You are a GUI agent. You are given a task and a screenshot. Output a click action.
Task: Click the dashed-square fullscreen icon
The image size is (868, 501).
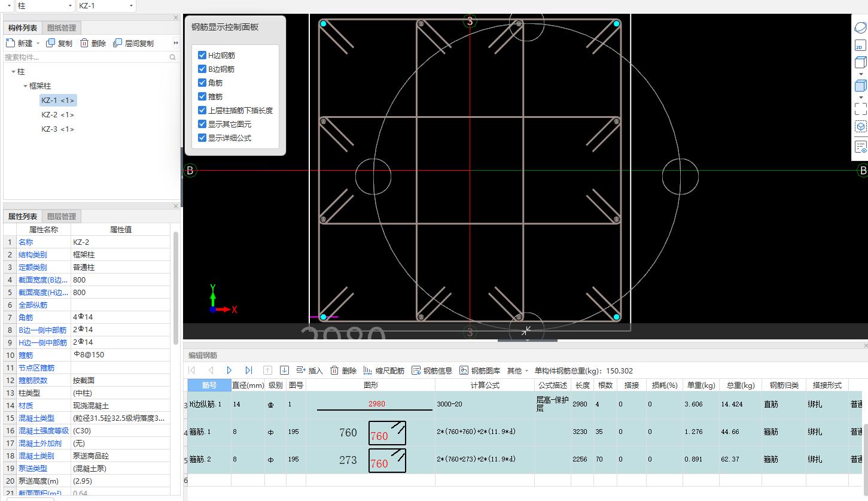pyautogui.click(x=860, y=108)
